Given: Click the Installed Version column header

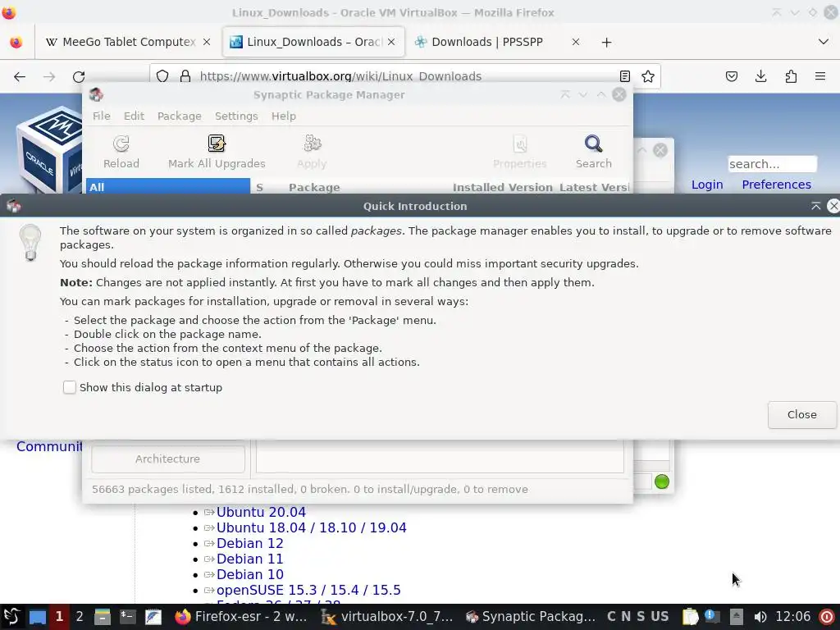Looking at the screenshot, I should pyautogui.click(x=503, y=187).
